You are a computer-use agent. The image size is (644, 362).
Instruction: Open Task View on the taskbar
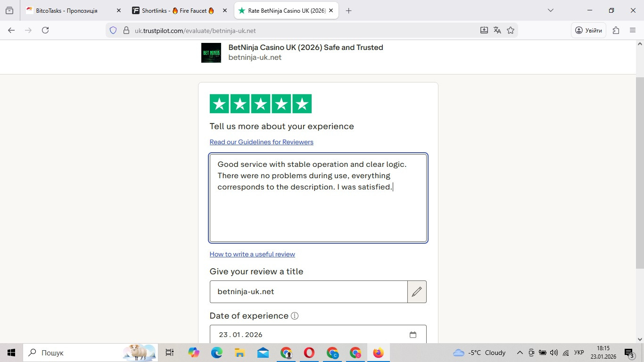coord(170,353)
